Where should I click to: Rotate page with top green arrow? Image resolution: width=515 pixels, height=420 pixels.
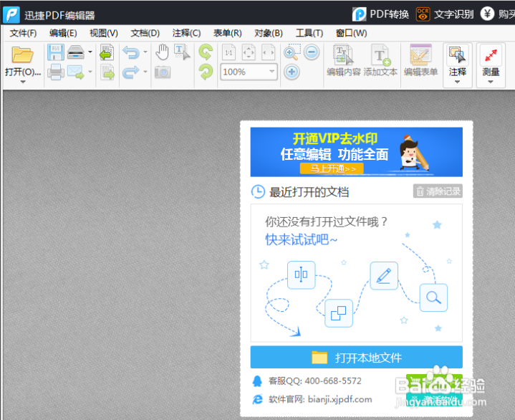coord(206,52)
